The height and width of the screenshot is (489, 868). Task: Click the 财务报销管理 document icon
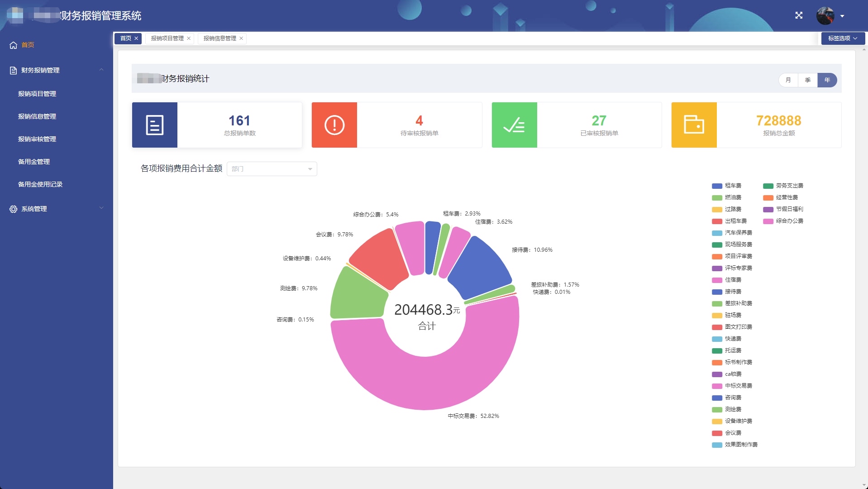[x=13, y=70]
